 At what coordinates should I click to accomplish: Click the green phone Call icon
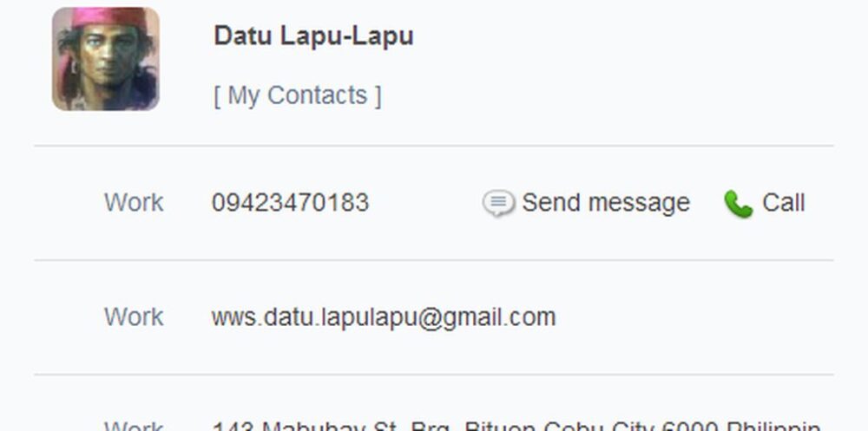pos(739,204)
